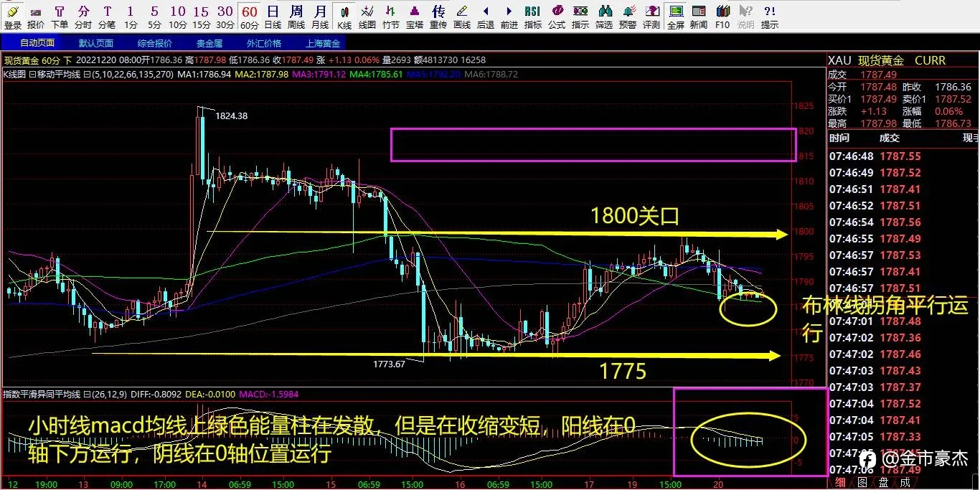This screenshot has width=980, height=490.
Task: Click the 前进 forward arrow
Action: click(509, 17)
